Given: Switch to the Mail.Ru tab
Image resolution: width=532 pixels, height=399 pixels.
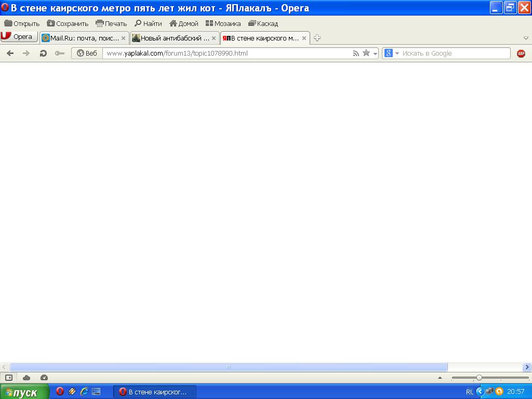Looking at the screenshot, I should [84, 38].
